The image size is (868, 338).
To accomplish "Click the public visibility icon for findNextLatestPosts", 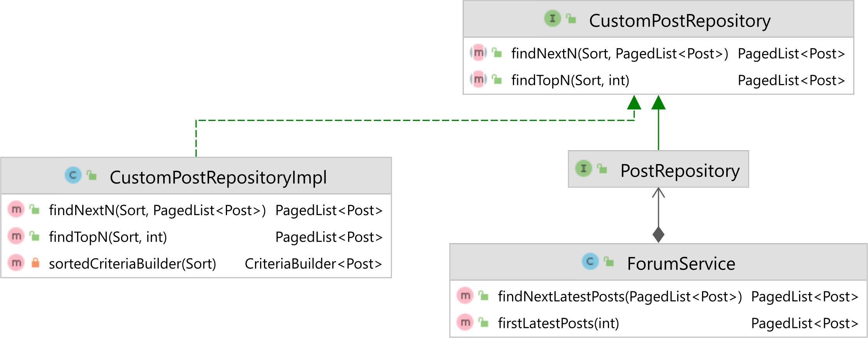I will [x=484, y=296].
